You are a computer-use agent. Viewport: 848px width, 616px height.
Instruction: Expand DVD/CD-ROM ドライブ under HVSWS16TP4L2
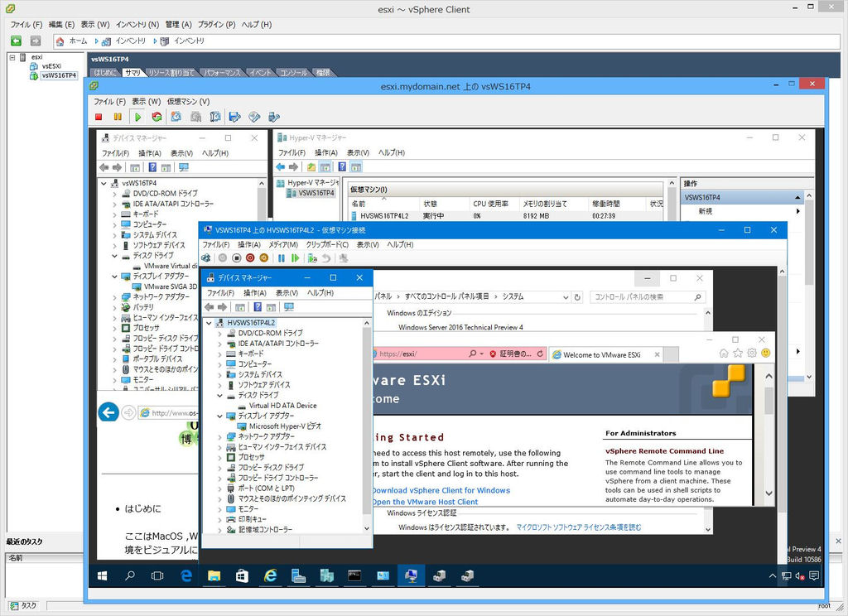220,333
